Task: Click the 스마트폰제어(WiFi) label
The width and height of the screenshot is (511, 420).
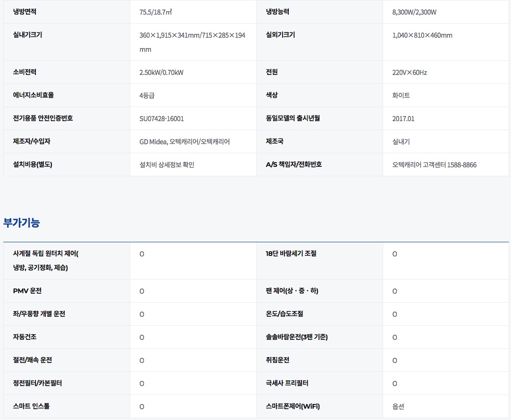Action: point(296,406)
